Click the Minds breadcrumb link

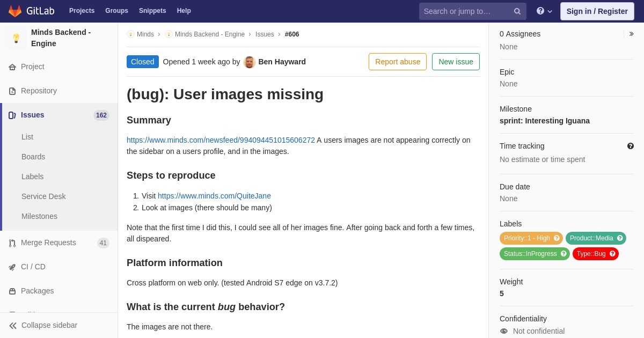(x=145, y=34)
